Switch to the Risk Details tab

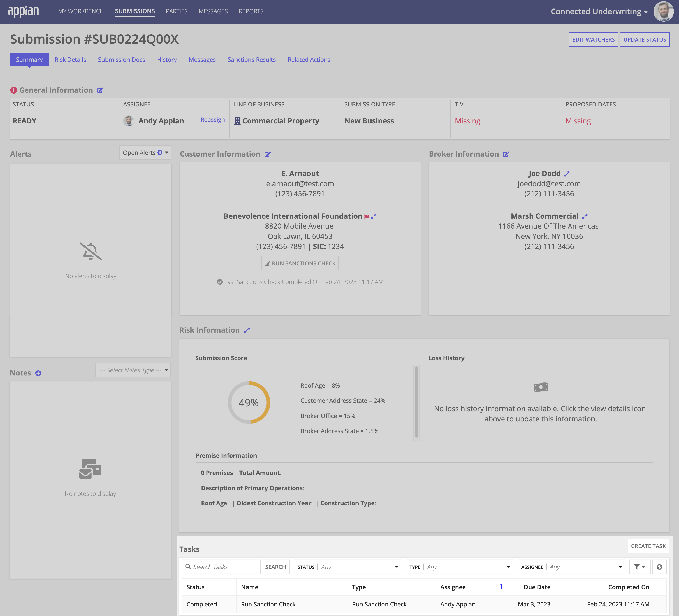tap(70, 60)
